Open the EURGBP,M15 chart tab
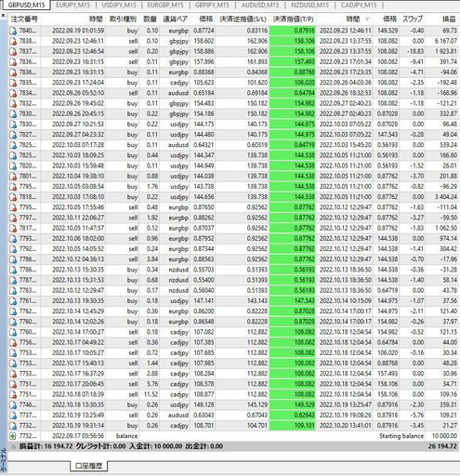Viewport: 460px width, 476px height. pos(165,5)
